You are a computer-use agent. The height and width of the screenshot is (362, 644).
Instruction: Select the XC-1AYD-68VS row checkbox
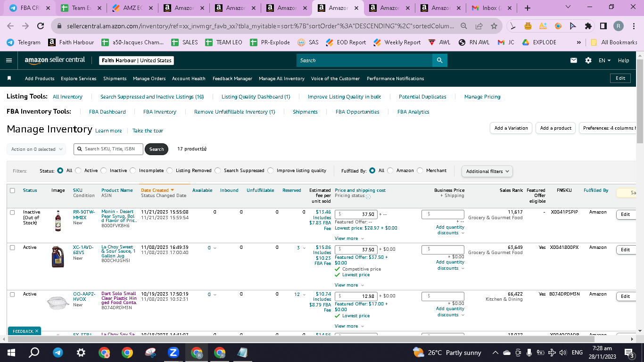pyautogui.click(x=12, y=247)
